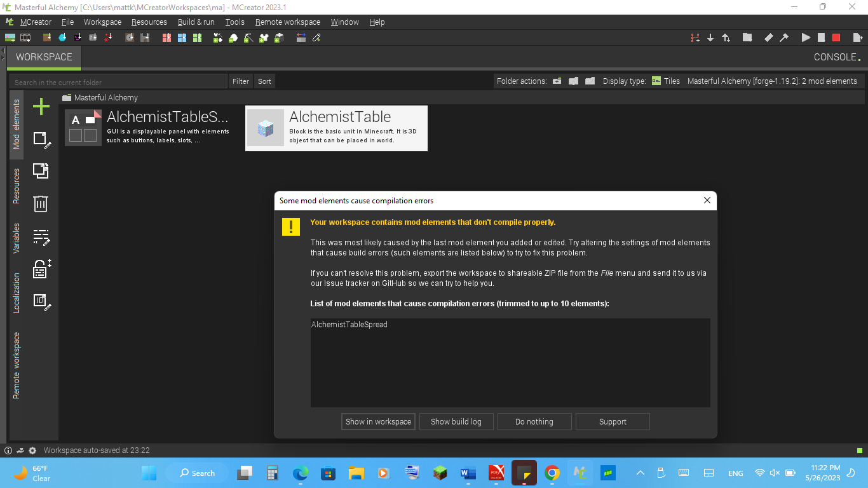
Task: Open the workspace settings gear in the status bar
Action: (34, 450)
